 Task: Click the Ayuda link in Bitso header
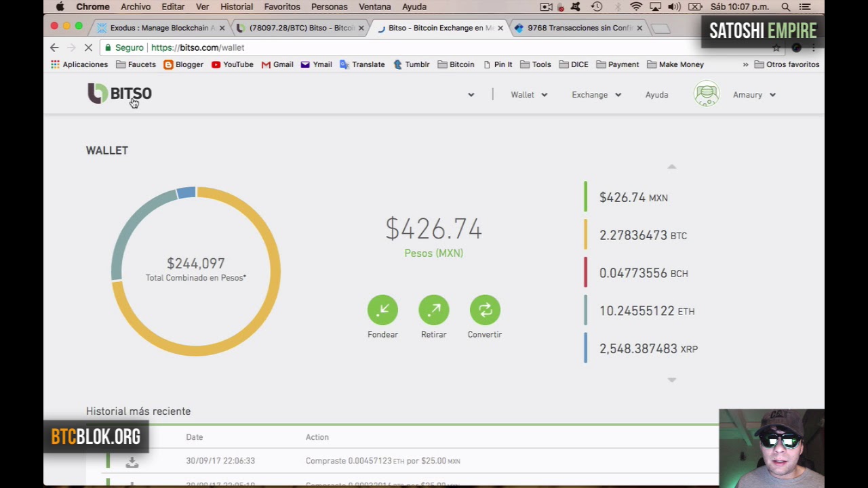click(656, 95)
